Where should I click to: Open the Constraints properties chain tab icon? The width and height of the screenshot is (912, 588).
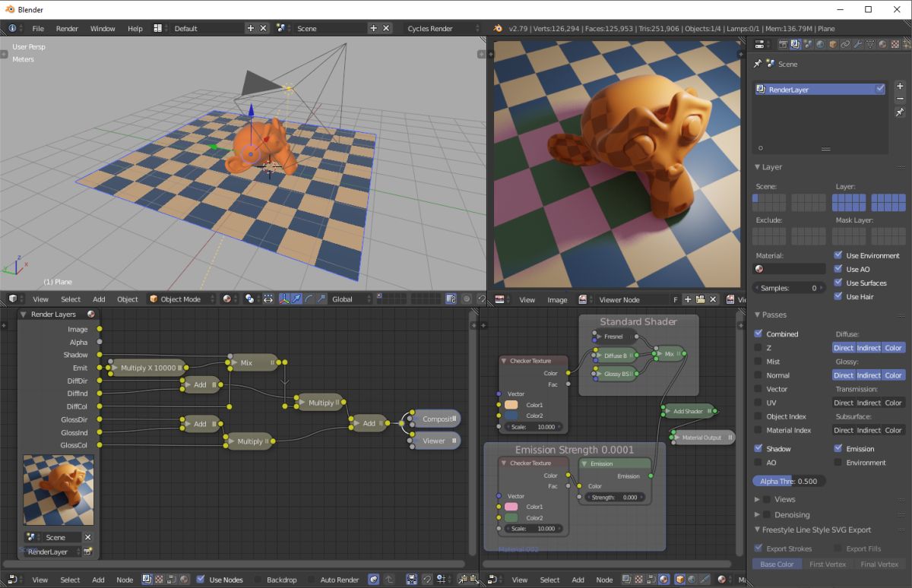coord(845,45)
